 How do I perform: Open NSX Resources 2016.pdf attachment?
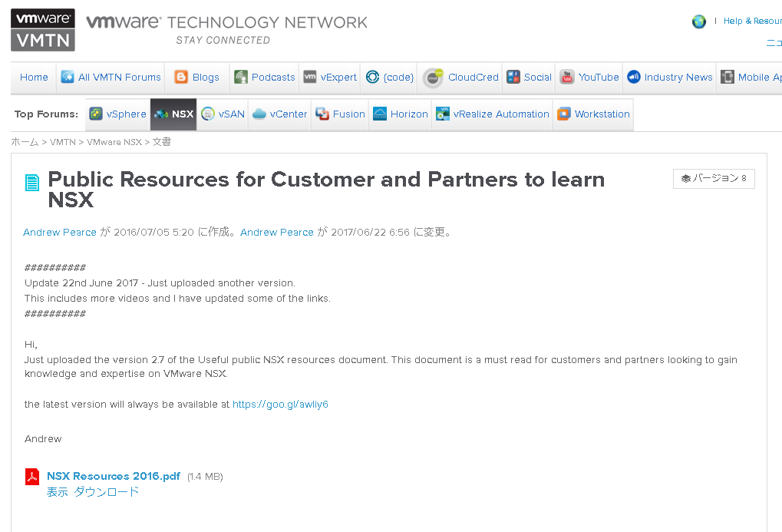click(114, 477)
